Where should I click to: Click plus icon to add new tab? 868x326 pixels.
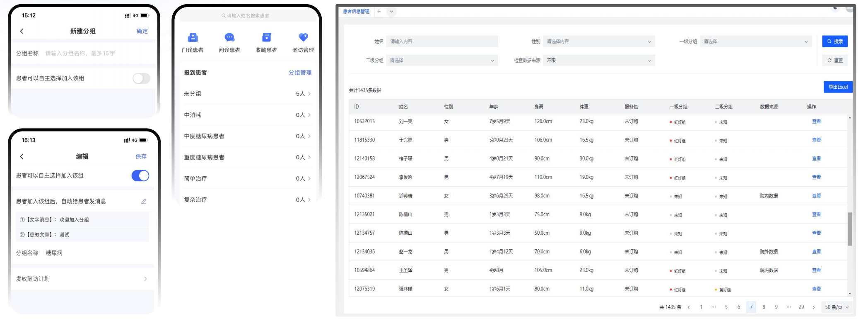click(379, 12)
